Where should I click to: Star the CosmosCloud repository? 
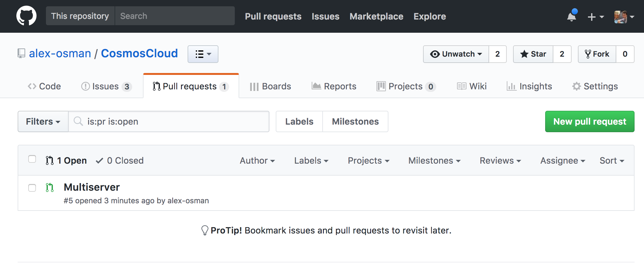tap(533, 54)
